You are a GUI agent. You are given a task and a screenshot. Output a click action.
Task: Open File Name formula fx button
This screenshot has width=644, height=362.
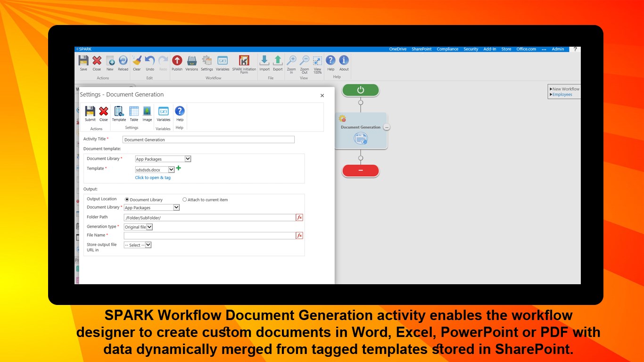pos(299,235)
